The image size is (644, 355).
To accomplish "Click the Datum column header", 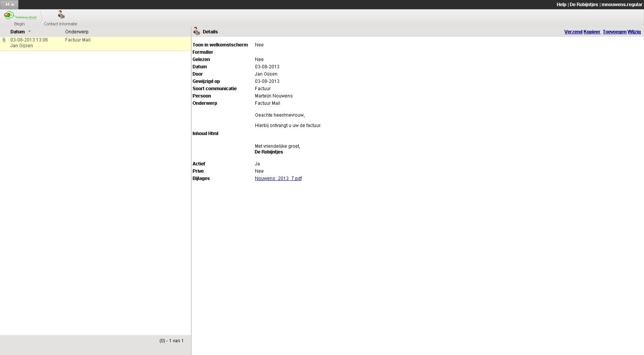I will click(17, 32).
